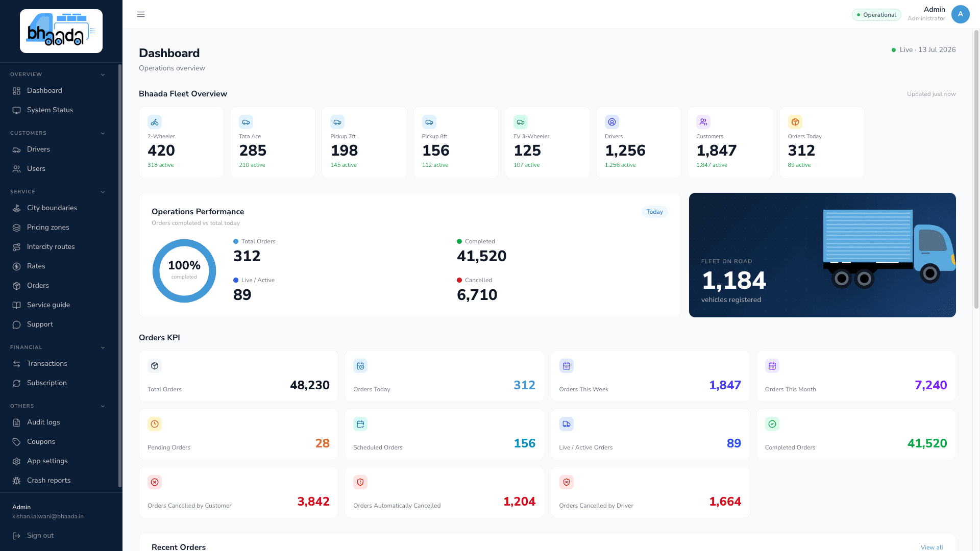Open Dashboard in the sidebar
Image resolution: width=980 pixels, height=551 pixels.
(x=59, y=91)
